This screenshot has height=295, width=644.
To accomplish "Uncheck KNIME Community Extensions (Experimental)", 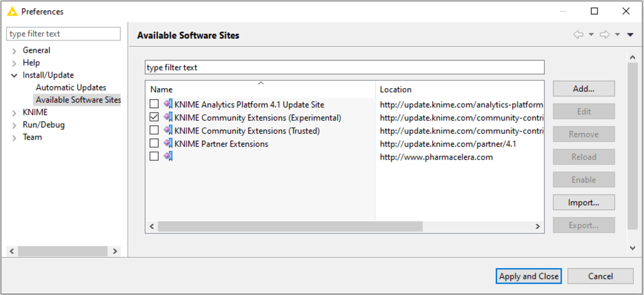I will [154, 117].
